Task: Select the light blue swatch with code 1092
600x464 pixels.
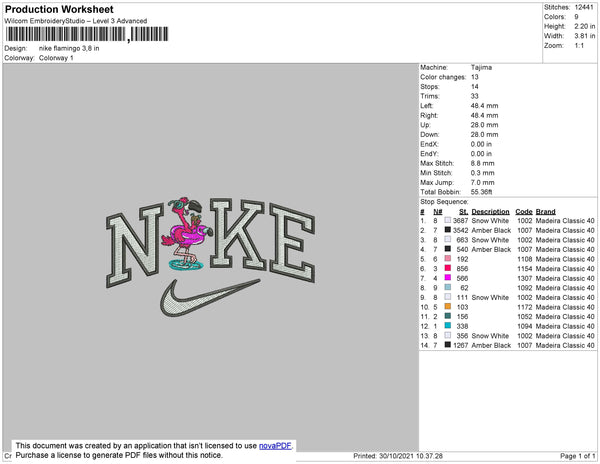Action: pyautogui.click(x=447, y=287)
